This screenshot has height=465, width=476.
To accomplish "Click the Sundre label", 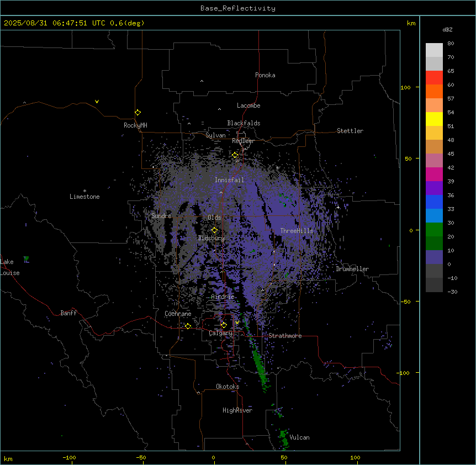I will coord(161,216).
